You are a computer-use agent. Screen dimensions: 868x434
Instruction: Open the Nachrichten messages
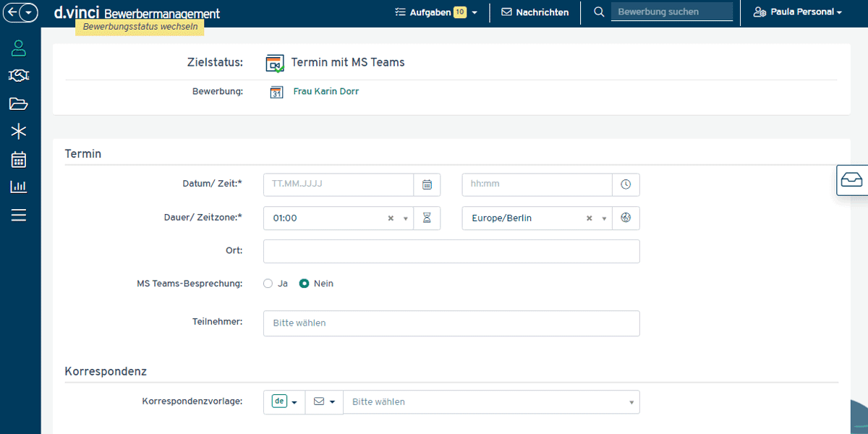[x=535, y=12]
